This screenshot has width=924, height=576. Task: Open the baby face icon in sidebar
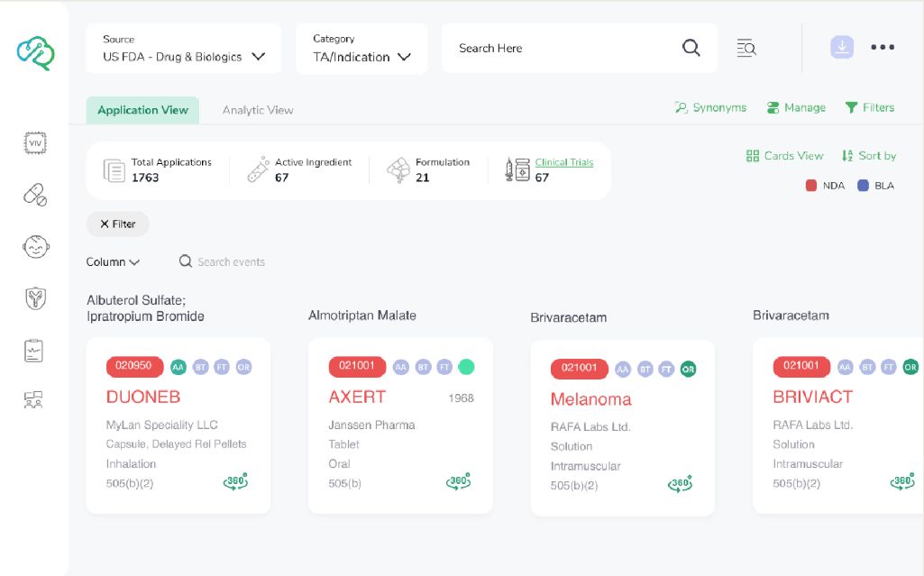click(x=35, y=247)
